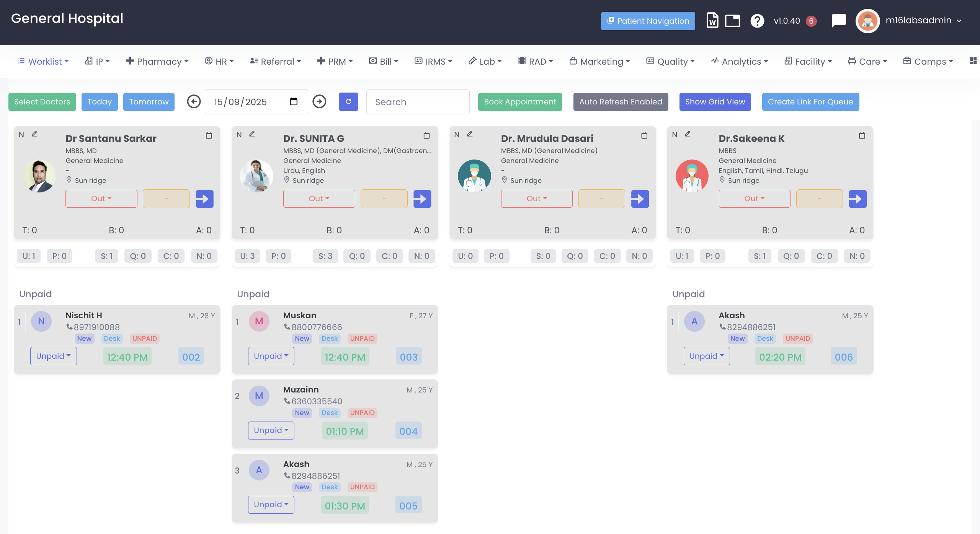Expand Unpaid dropdown for Nischit H

(53, 356)
